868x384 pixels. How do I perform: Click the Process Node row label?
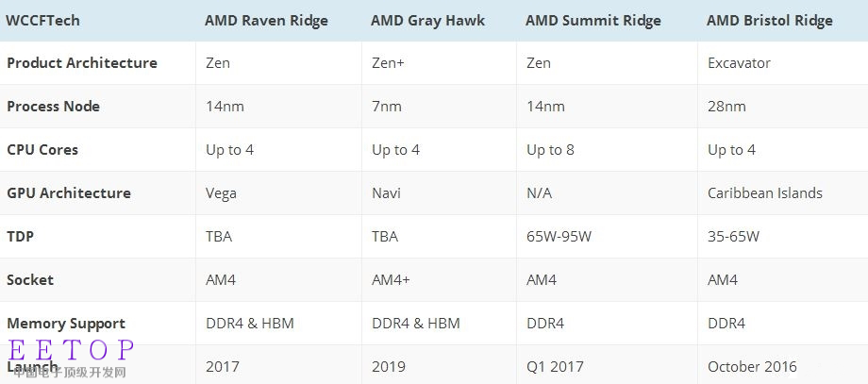pos(53,107)
